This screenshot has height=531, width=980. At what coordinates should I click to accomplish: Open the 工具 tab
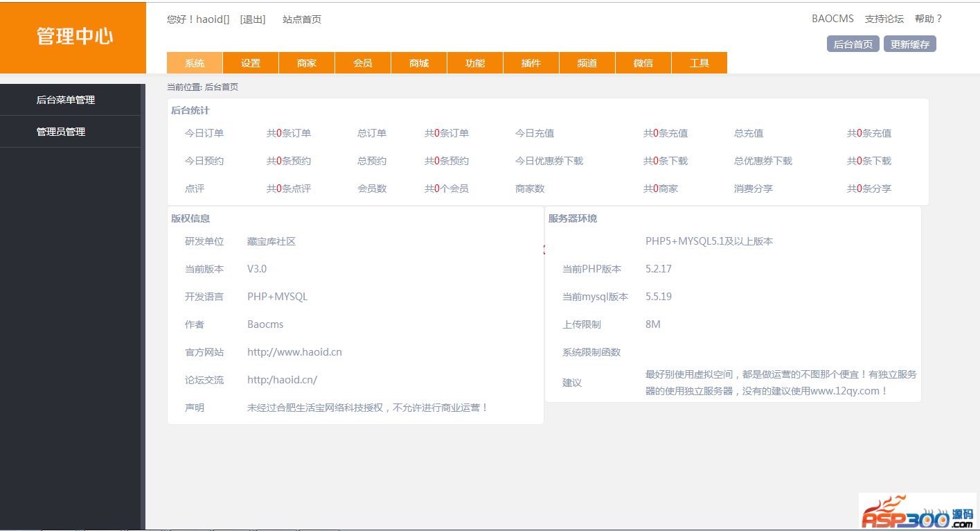tap(700, 63)
